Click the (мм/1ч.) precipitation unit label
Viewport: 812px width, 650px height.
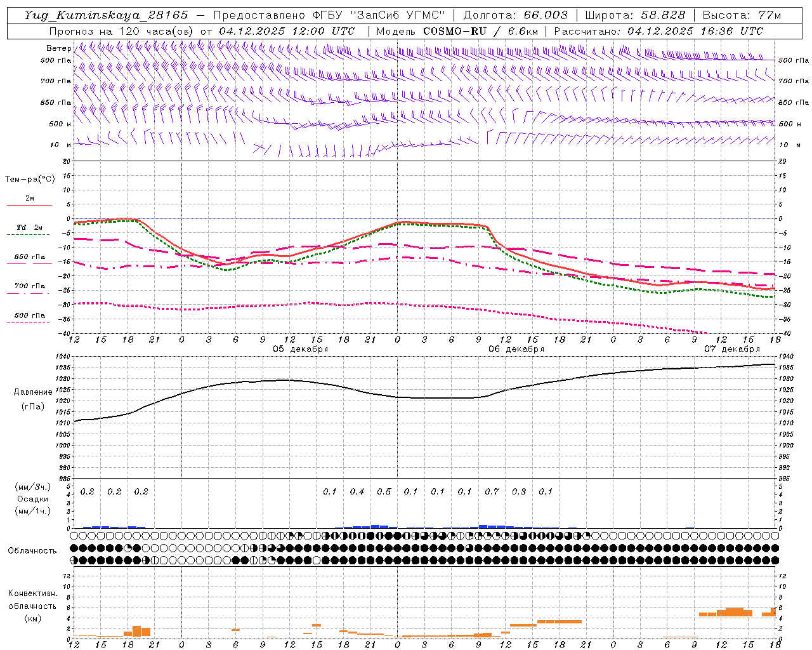click(32, 511)
